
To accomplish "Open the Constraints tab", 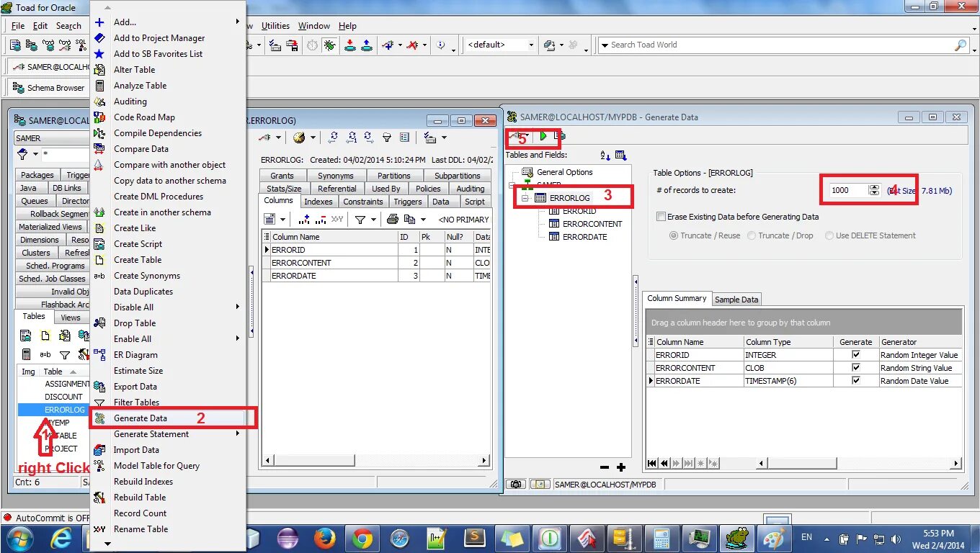I will (x=362, y=202).
